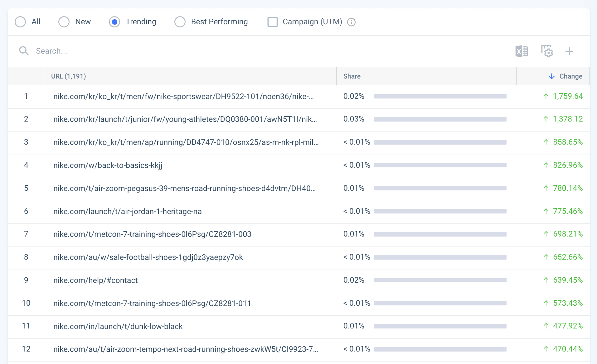This screenshot has height=364, width=597.
Task: Export the table to Excel
Action: point(521,51)
